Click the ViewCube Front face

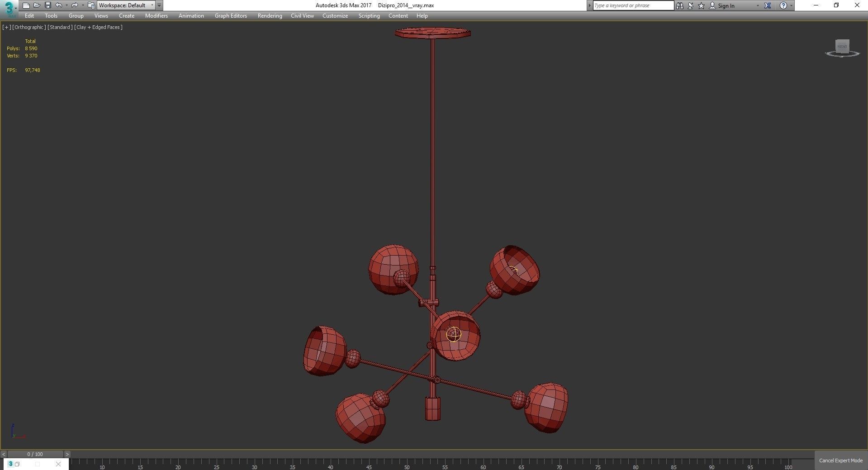coord(842,46)
